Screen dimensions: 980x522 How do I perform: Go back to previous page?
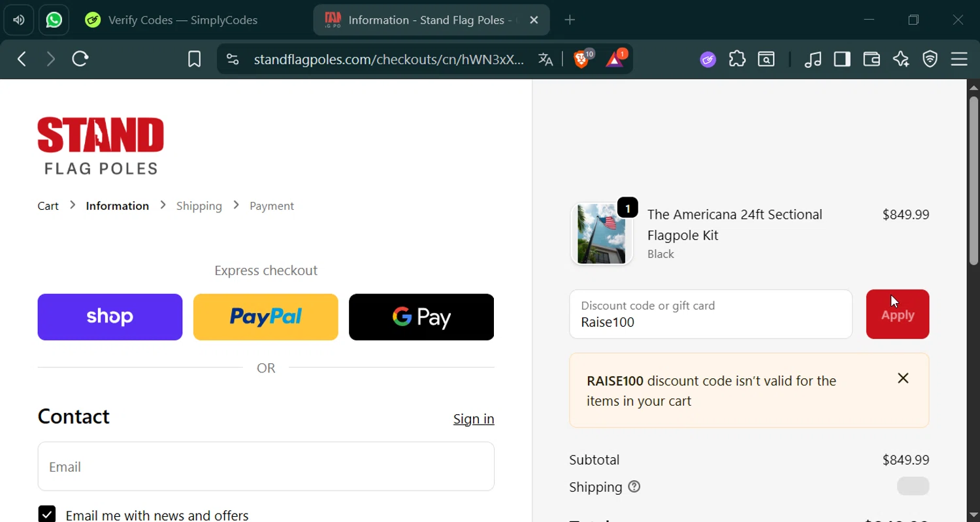click(x=22, y=59)
